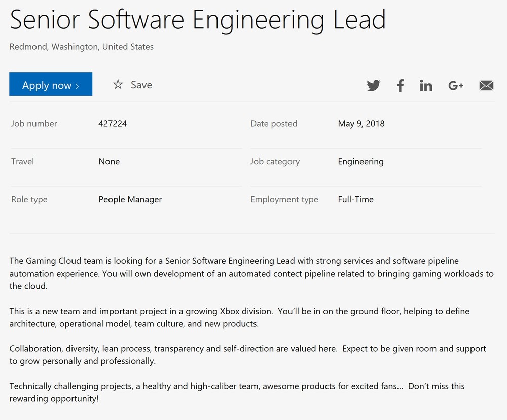
Task: Click the star icon to save job
Action: tap(118, 85)
